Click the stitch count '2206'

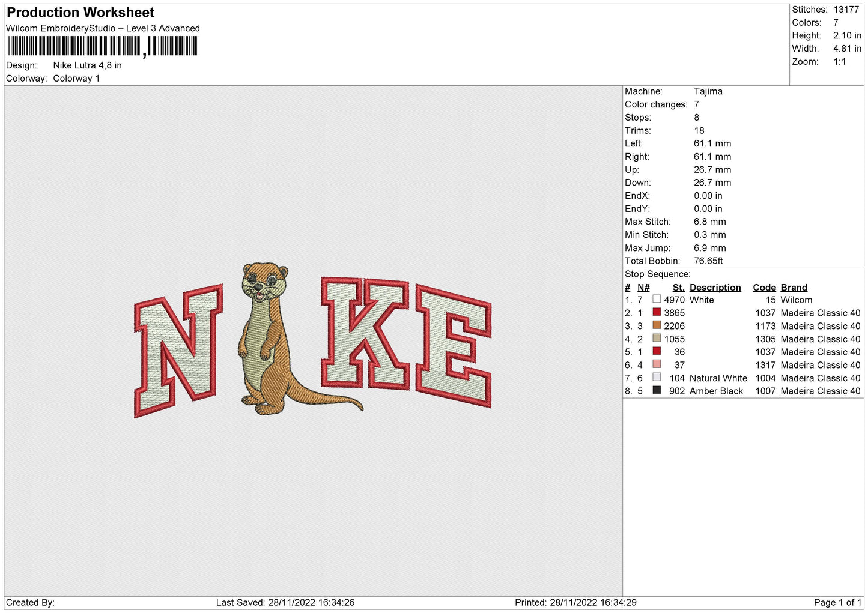point(674,326)
